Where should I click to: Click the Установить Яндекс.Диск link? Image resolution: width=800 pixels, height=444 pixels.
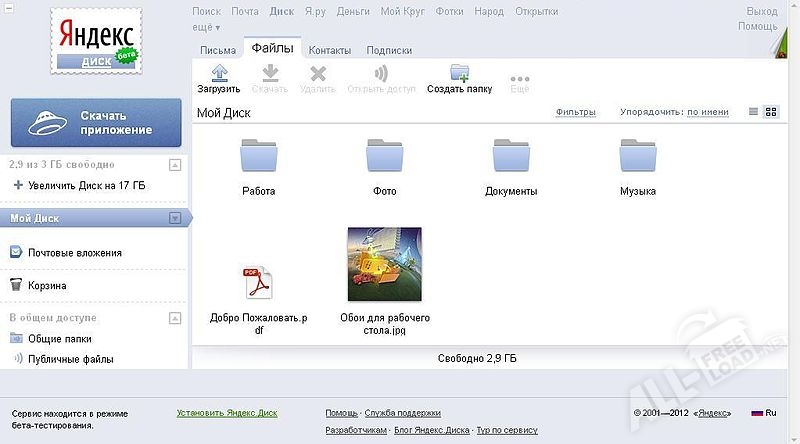tap(227, 413)
